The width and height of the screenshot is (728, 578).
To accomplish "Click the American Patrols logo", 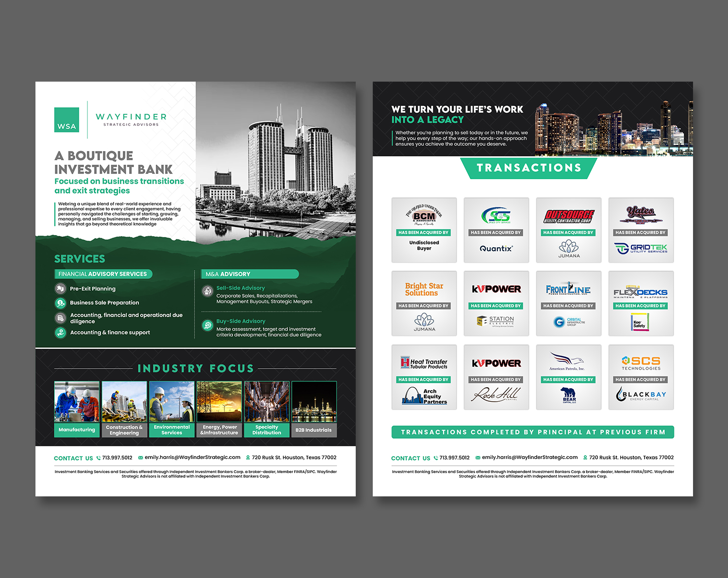I will click(x=567, y=361).
